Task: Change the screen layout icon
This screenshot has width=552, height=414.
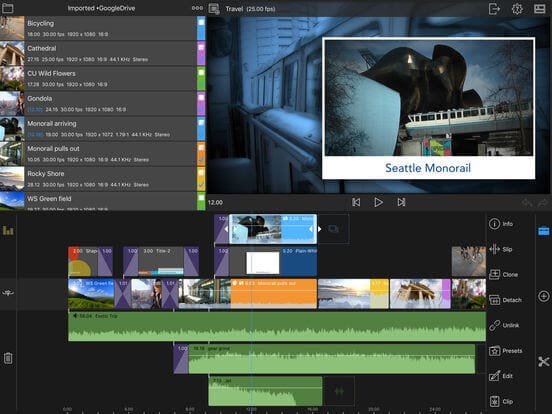Action: click(539, 8)
